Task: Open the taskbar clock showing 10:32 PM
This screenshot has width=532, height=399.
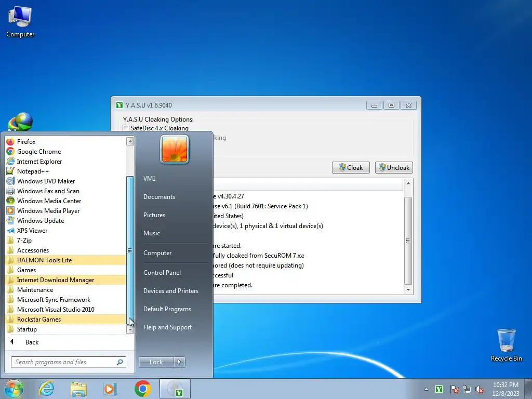Action: [506, 389]
